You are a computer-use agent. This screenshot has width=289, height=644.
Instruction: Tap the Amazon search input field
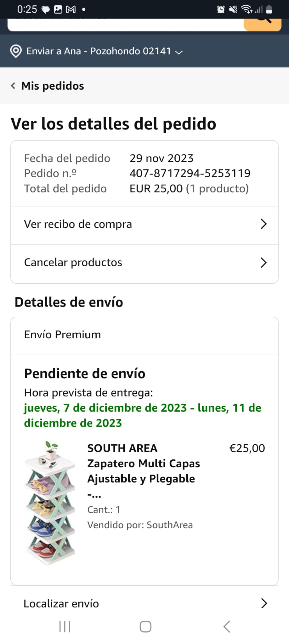(126, 25)
